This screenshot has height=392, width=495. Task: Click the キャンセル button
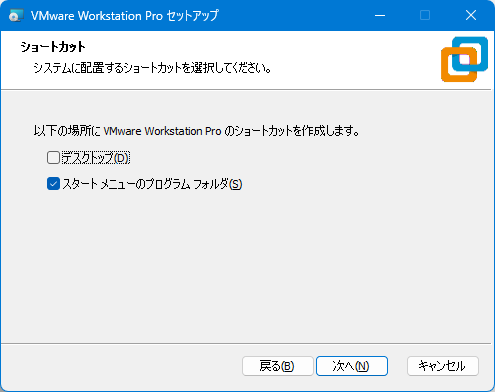click(x=443, y=366)
